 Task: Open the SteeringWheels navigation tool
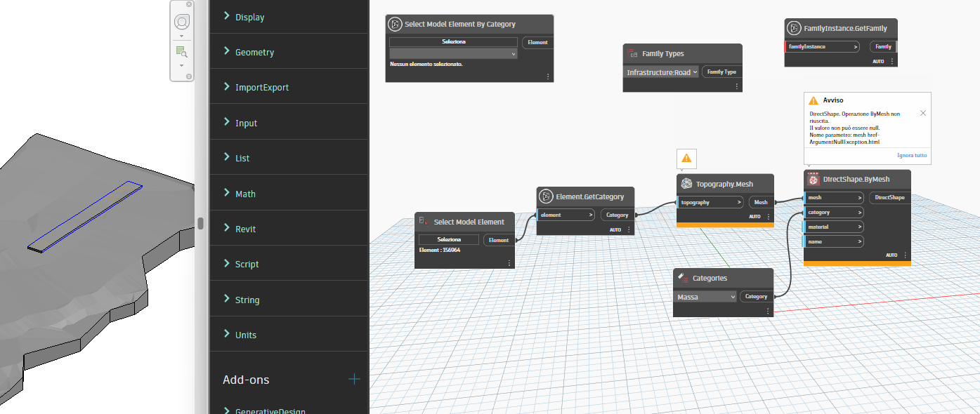181,21
